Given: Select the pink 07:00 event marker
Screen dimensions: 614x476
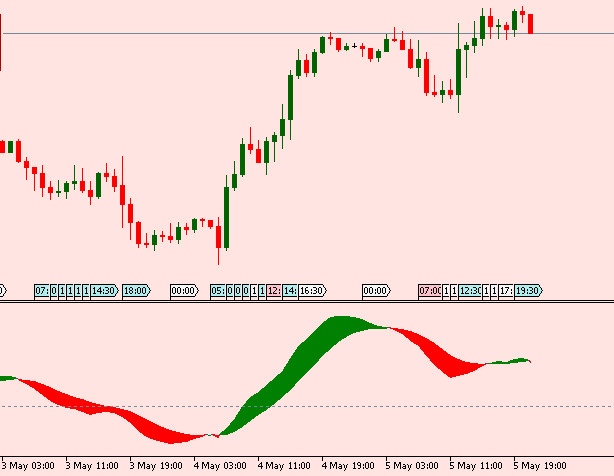Looking at the screenshot, I should [x=430, y=290].
